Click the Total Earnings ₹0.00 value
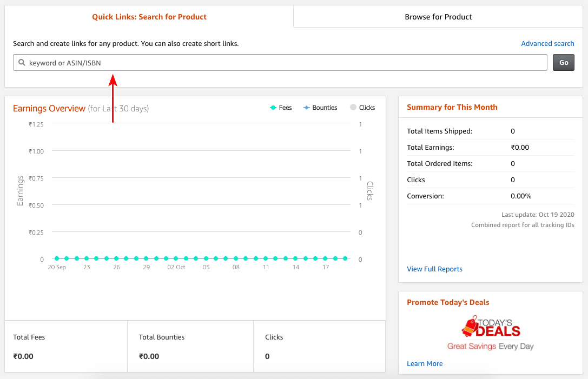Viewport: 588px width, 379px height. [520, 147]
